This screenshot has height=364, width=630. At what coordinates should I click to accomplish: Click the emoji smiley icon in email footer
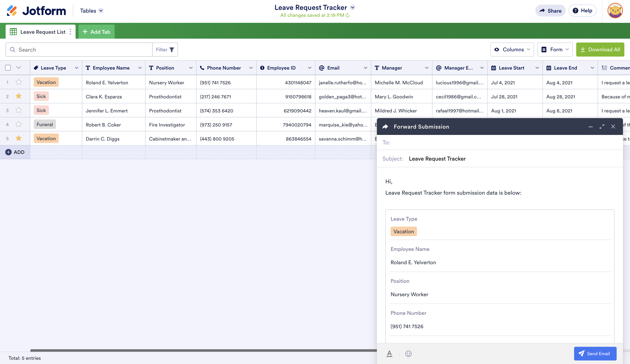408,353
